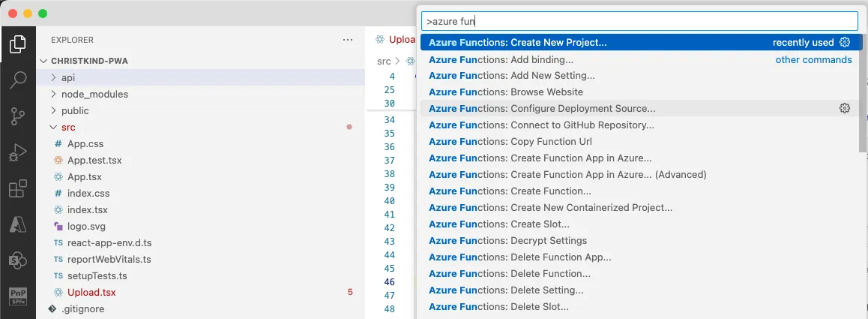
Task: Choose Create New Containerized Project command
Action: click(x=641, y=207)
